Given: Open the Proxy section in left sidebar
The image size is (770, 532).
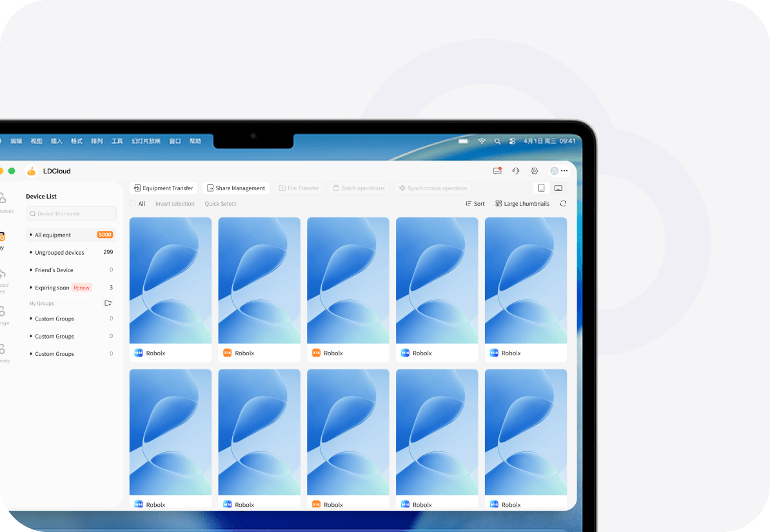Looking at the screenshot, I should pyautogui.click(x=3, y=353).
